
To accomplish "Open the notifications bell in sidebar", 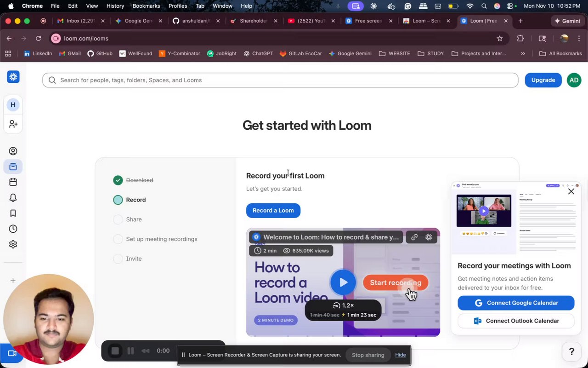I will pyautogui.click(x=13, y=198).
